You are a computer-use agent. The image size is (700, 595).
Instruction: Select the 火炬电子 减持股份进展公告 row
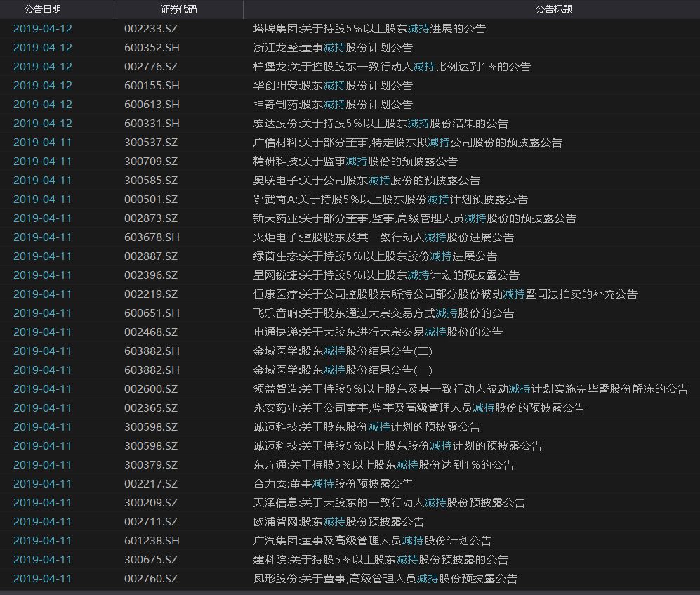pos(383,237)
